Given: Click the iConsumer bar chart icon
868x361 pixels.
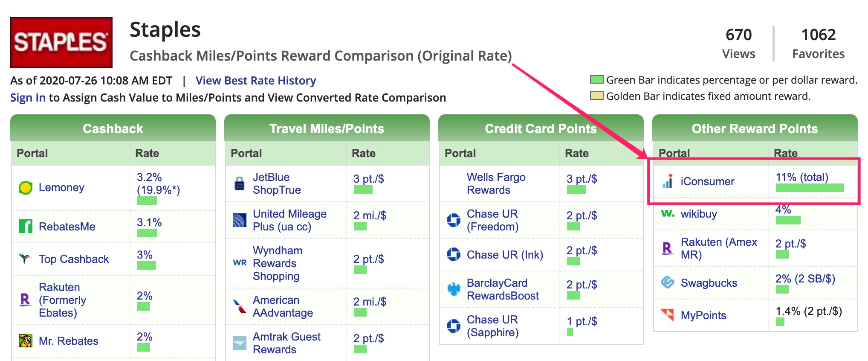Looking at the screenshot, I should pyautogui.click(x=668, y=181).
